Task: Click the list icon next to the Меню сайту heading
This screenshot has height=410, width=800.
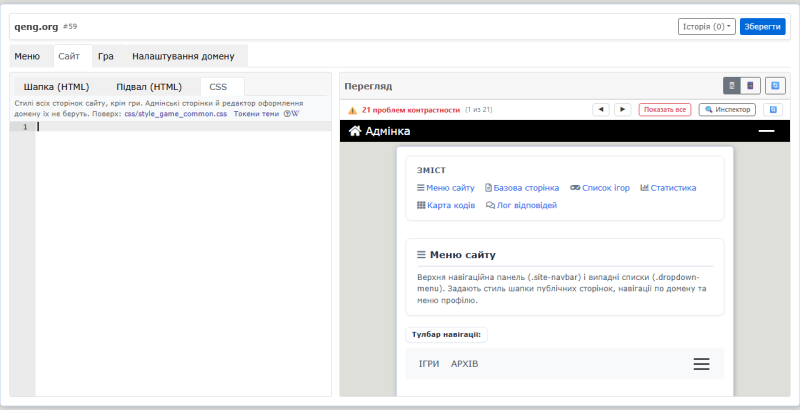Action: click(421, 254)
